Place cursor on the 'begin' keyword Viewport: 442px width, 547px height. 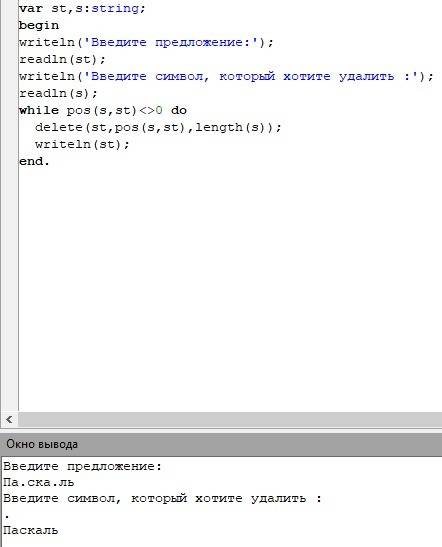click(39, 25)
